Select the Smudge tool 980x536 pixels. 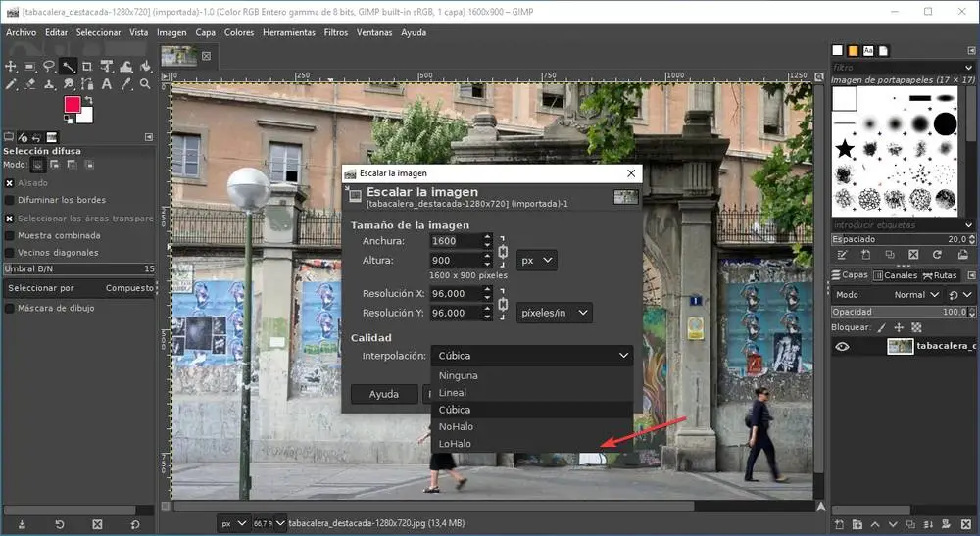coord(69,83)
